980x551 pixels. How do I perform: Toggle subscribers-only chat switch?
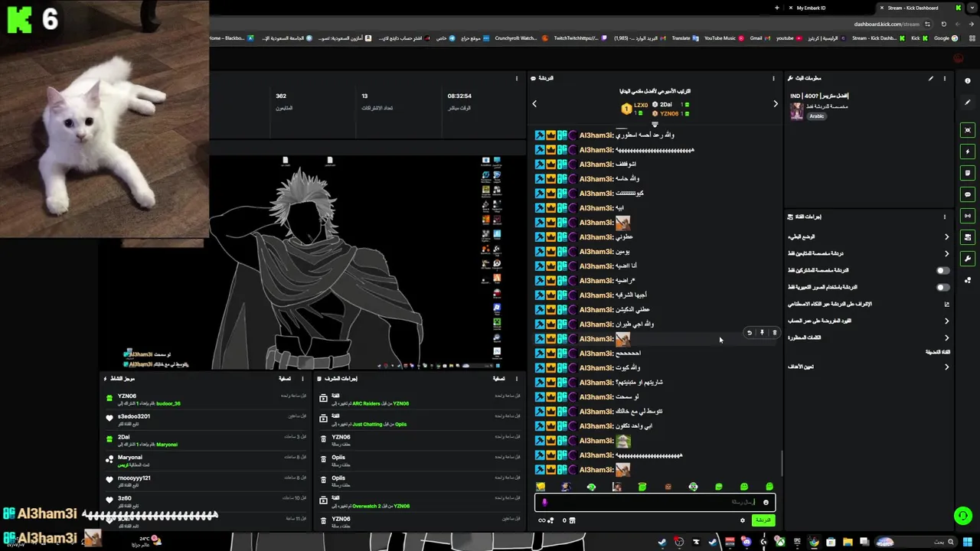(942, 270)
